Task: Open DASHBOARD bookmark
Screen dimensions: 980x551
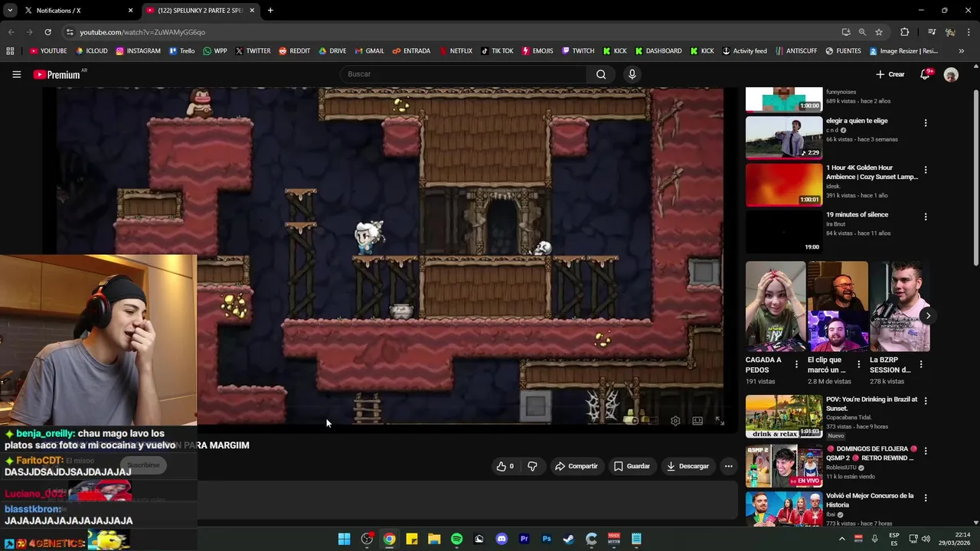Action: click(x=658, y=51)
